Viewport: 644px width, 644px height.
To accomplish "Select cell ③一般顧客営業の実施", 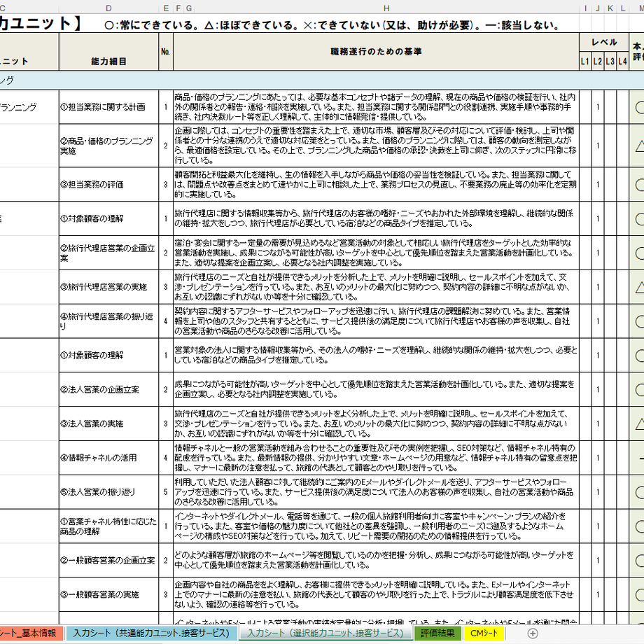I will point(108,594).
